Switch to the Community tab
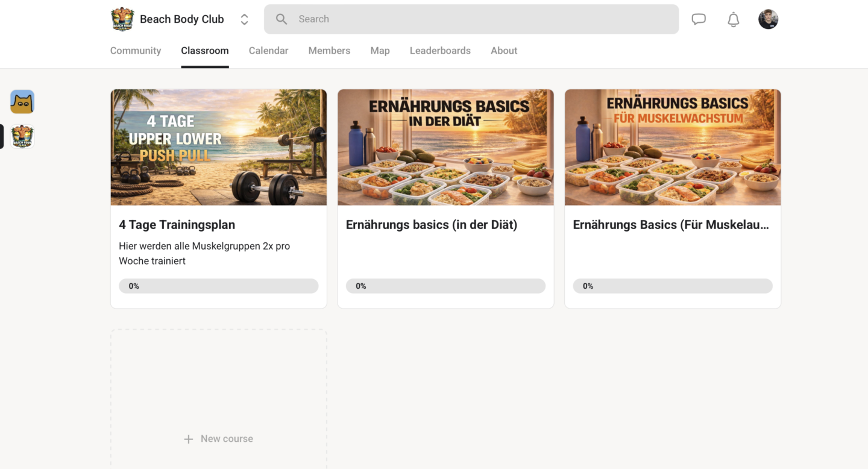The image size is (868, 469). (x=136, y=51)
